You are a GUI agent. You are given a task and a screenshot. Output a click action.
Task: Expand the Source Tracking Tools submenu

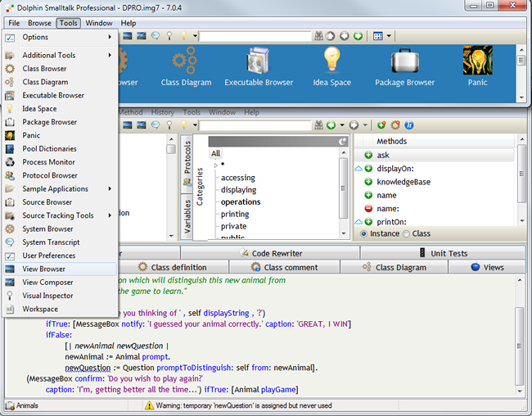tap(61, 215)
